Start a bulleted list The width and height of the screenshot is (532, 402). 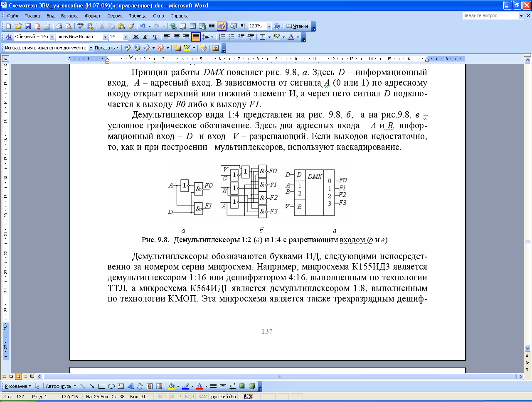pos(232,37)
